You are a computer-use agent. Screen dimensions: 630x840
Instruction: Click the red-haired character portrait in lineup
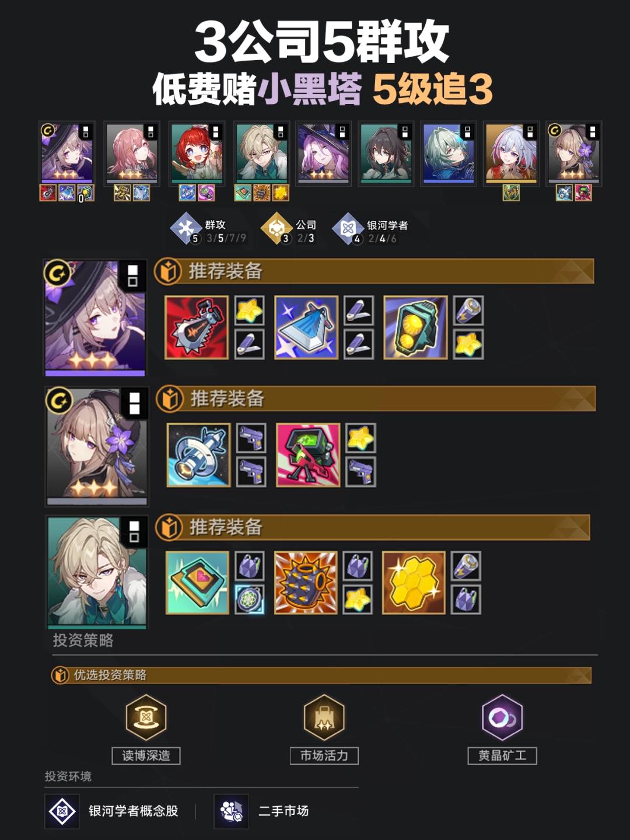click(x=197, y=154)
